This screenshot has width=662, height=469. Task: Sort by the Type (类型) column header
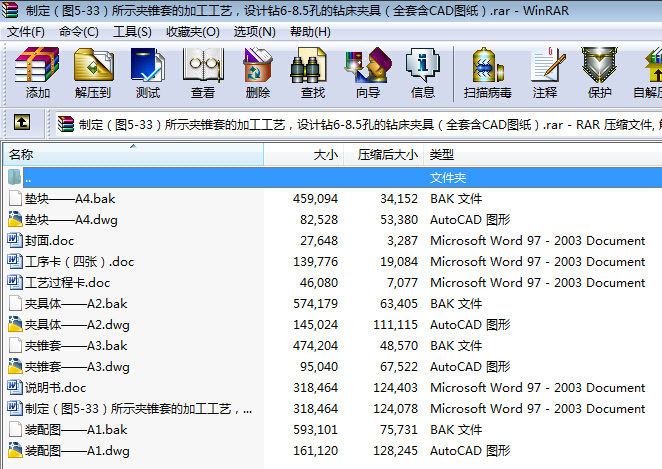(543, 155)
